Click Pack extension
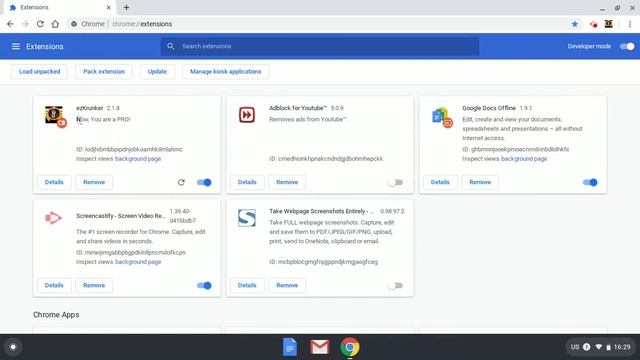This screenshot has height=360, width=640. pos(104,72)
